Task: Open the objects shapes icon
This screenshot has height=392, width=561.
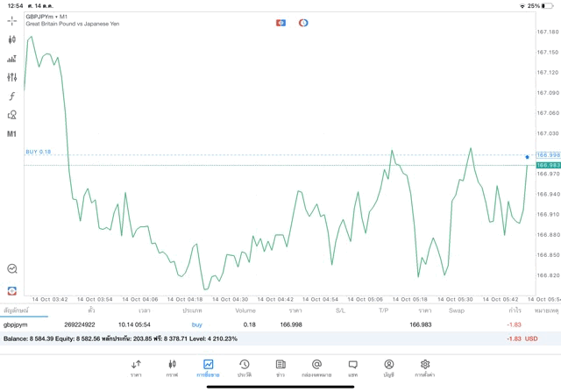Action: pos(11,115)
